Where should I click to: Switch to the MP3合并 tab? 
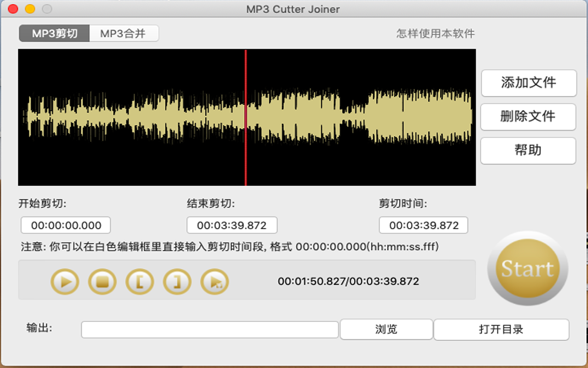(124, 34)
